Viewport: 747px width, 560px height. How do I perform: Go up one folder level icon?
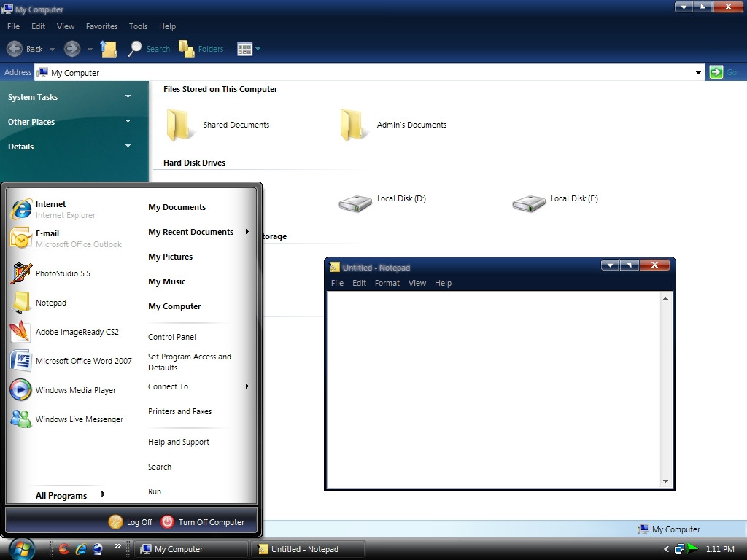coord(109,49)
